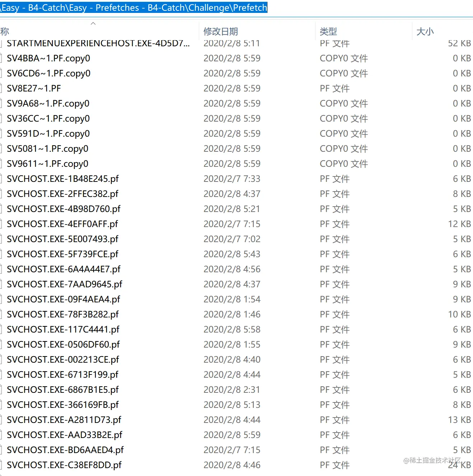Image resolution: width=473 pixels, height=476 pixels.
Task: Select SVCHOST.EXE-117C4441.pf
Action: click(x=63, y=330)
